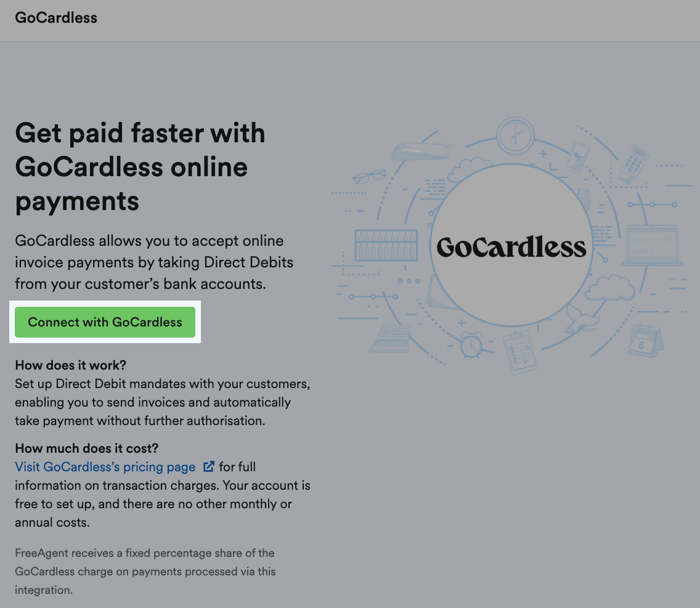Click the abacus illustration icon
Image resolution: width=700 pixels, height=608 pixels.
[386, 245]
